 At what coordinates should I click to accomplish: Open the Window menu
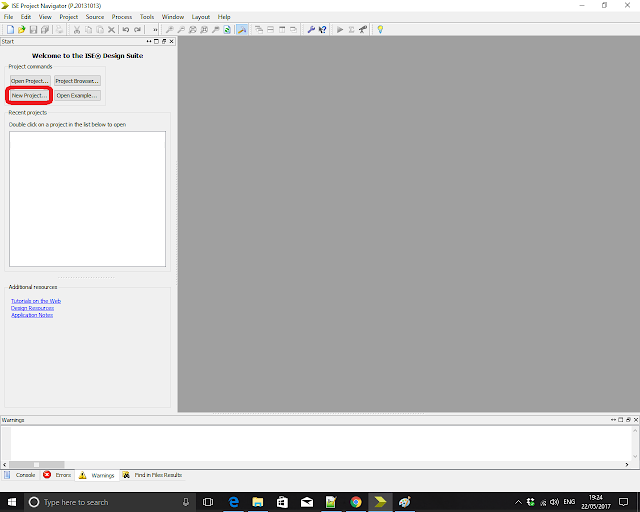click(173, 17)
